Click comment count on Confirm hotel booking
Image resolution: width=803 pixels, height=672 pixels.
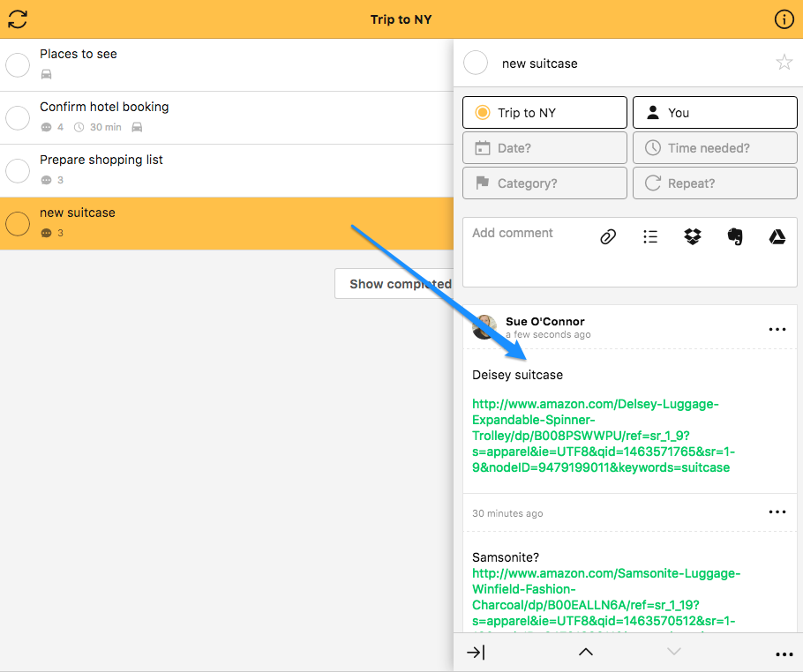tap(52, 127)
